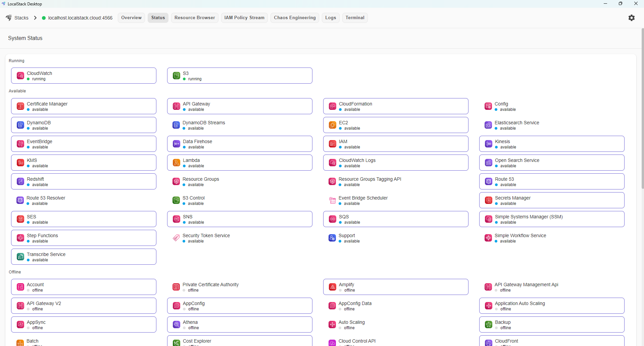This screenshot has width=644, height=346.
Task: Open the SQS service card
Action: coord(396,219)
